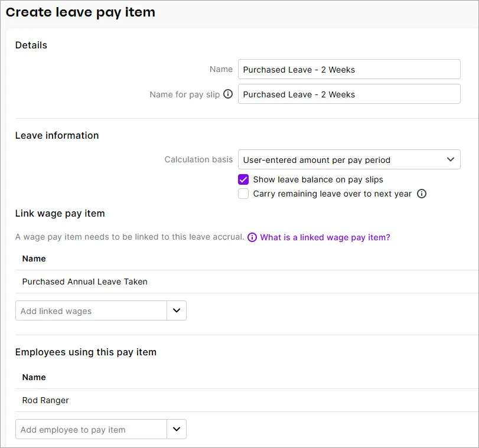Enable "Carry remaining leave over to next year"
479x448 pixels.
click(x=243, y=194)
